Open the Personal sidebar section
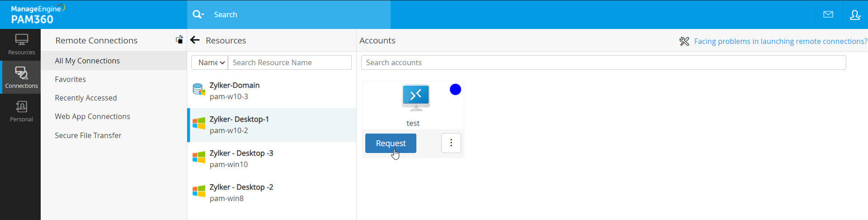The width and height of the screenshot is (868, 220). (21, 111)
